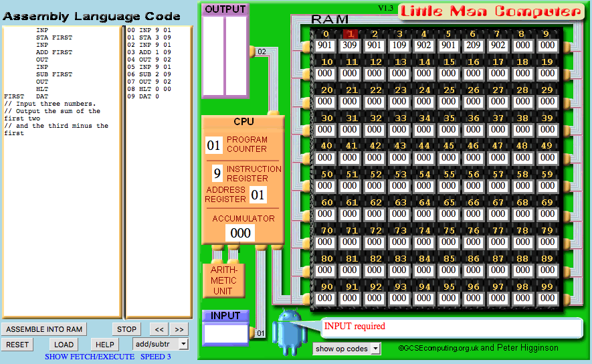Image resolution: width=592 pixels, height=364 pixels.
Task: Click the '// Input three numbers.' comment
Action: (50, 104)
